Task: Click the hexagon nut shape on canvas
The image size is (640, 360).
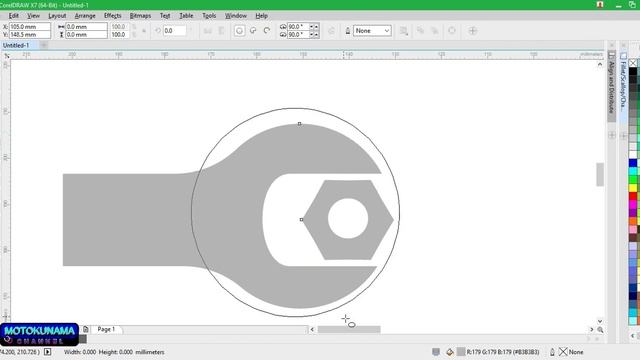Action: click(348, 219)
